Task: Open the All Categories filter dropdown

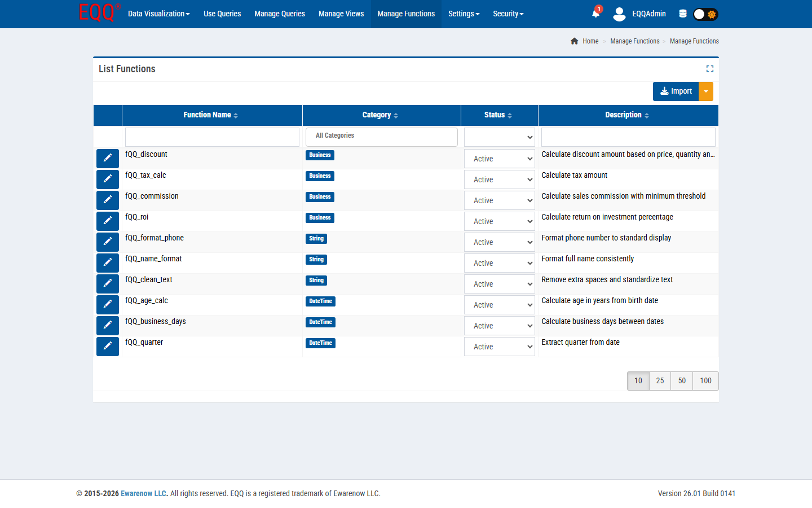Action: click(382, 137)
